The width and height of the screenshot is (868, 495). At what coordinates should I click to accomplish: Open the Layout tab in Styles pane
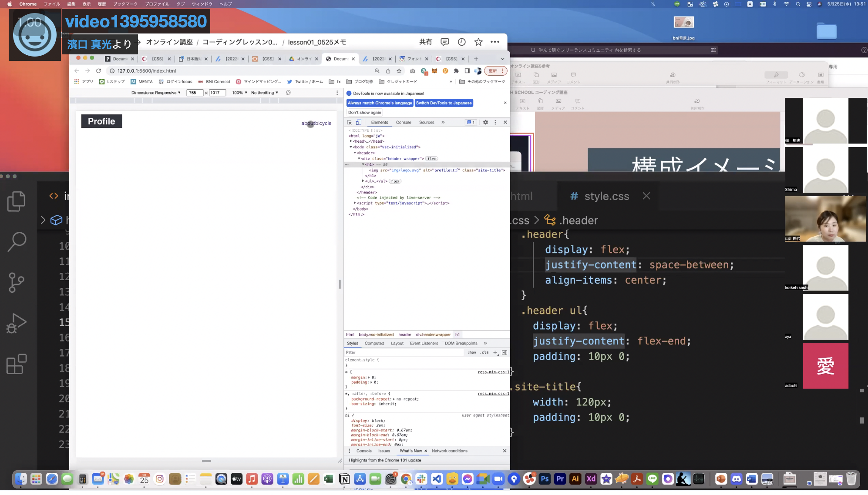tap(397, 343)
